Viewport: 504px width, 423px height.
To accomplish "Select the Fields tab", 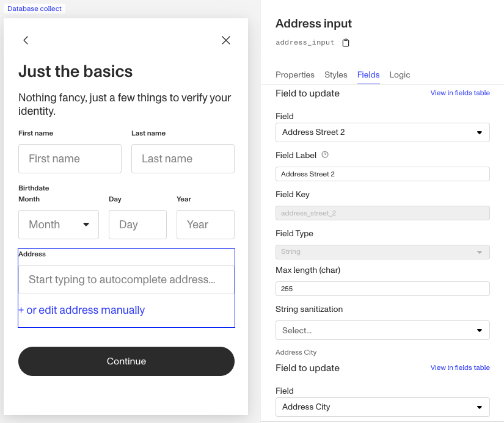I will point(368,74).
